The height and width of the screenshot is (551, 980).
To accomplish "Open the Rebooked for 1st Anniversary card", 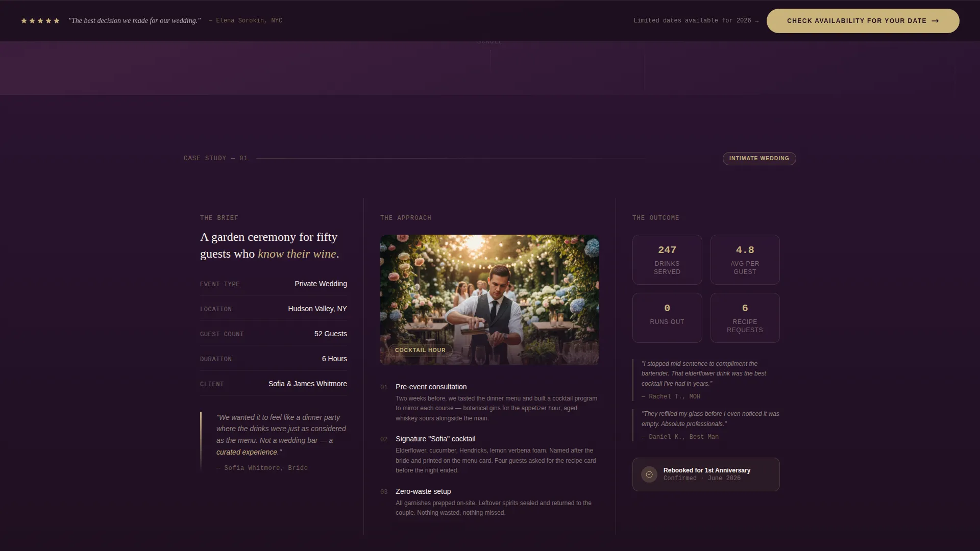I will pyautogui.click(x=706, y=474).
